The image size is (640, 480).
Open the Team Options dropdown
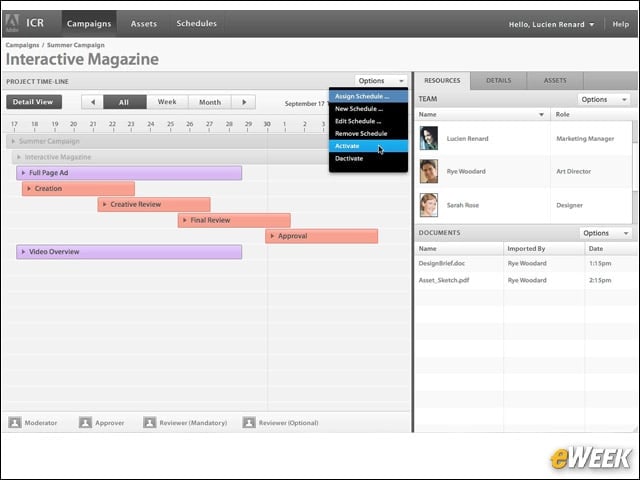[604, 100]
